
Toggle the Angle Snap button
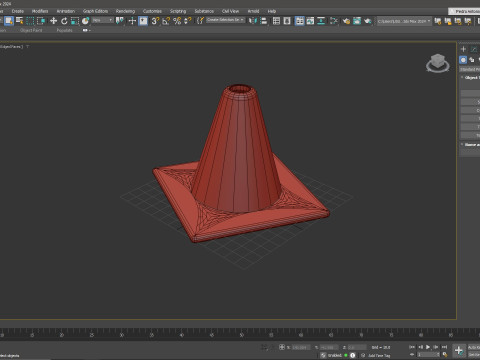pyautogui.click(x=166, y=21)
